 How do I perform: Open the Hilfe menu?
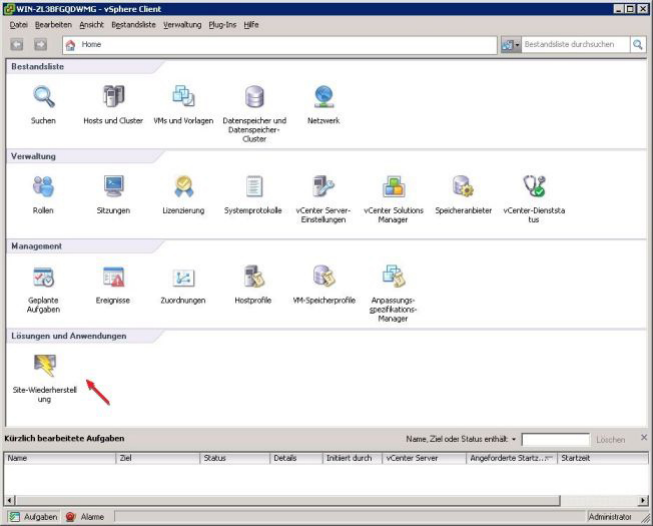tap(251, 25)
